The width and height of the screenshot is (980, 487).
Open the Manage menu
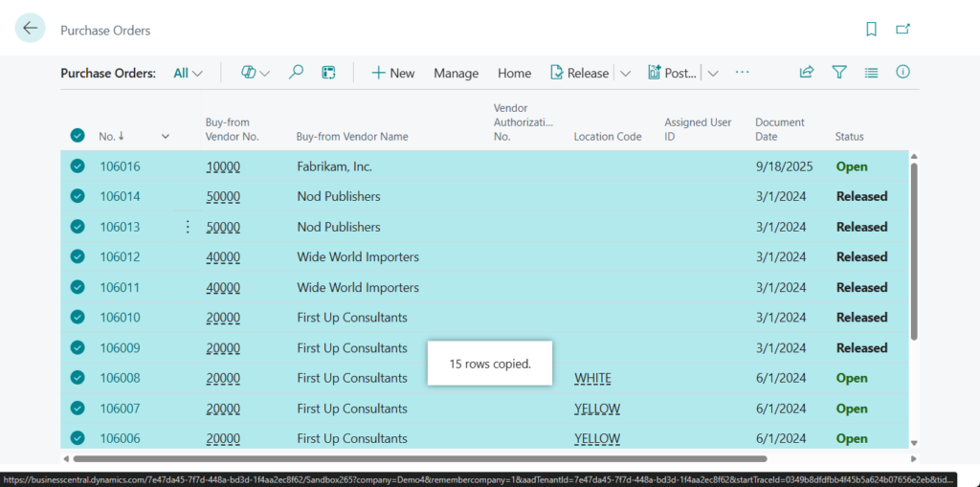pos(456,73)
